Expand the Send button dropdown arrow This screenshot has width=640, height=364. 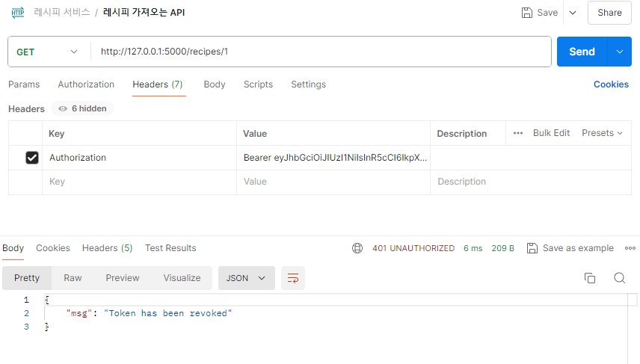[x=620, y=52]
